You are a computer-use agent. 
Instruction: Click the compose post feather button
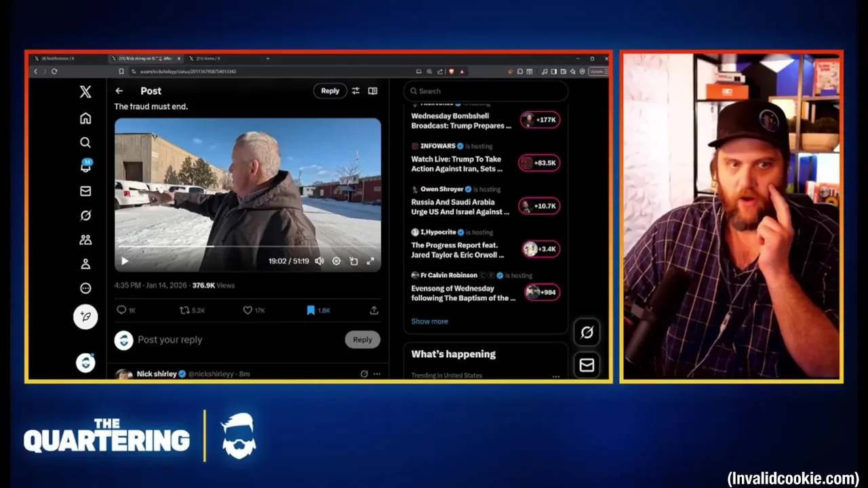(85, 317)
